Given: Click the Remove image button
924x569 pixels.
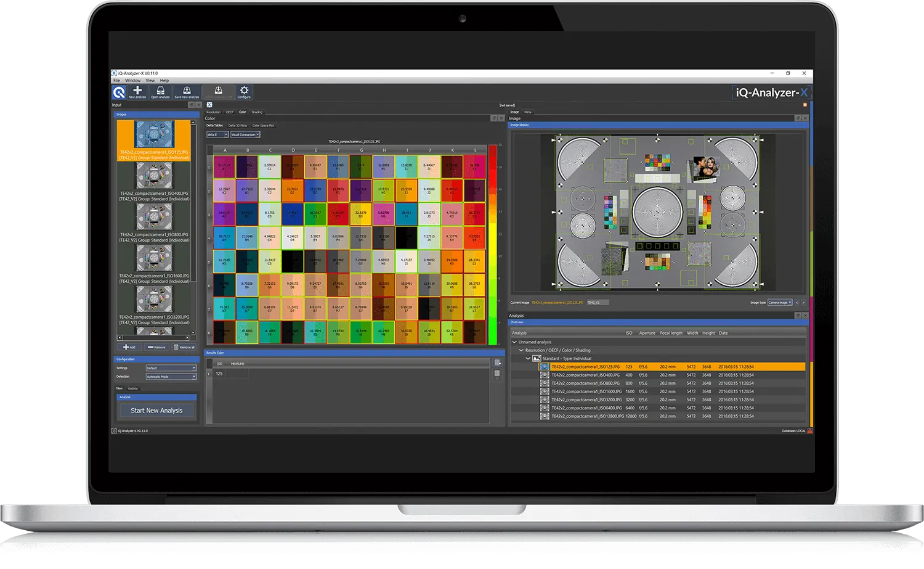Looking at the screenshot, I should coord(156,347).
